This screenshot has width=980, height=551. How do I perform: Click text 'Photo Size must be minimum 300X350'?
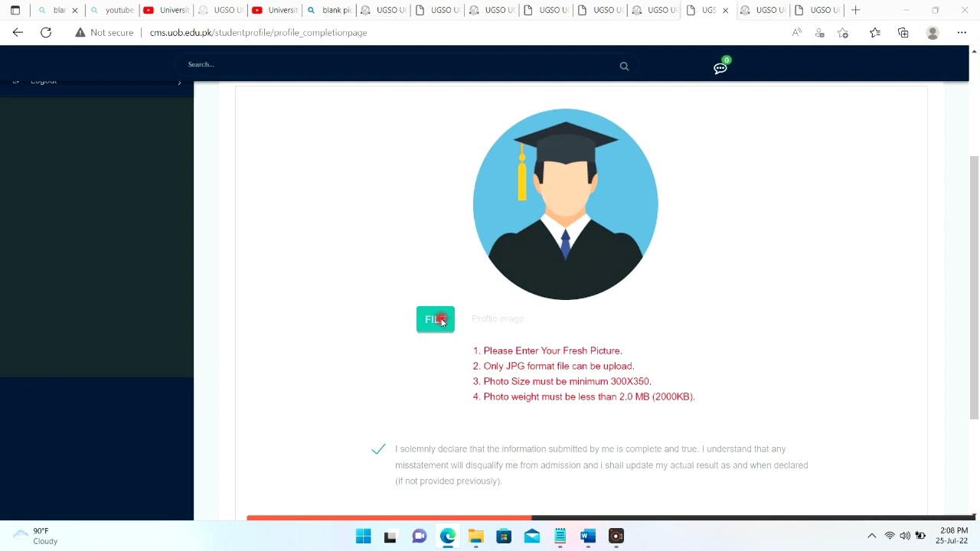(567, 381)
